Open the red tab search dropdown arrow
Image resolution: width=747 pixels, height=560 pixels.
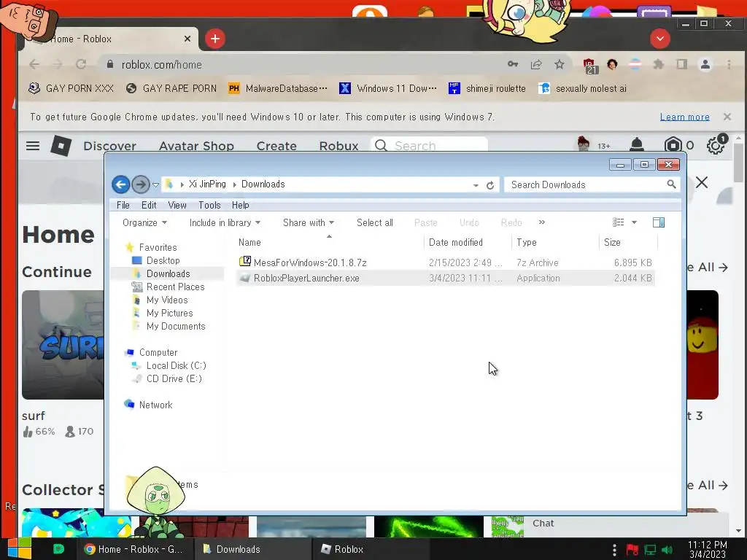pos(659,39)
